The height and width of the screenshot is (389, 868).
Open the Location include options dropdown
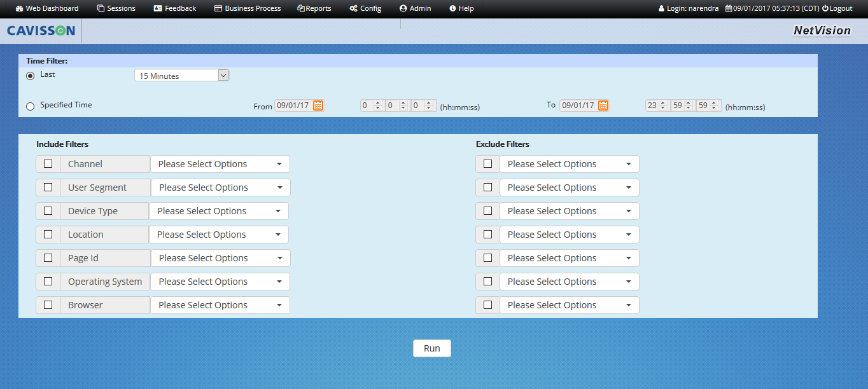(219, 235)
